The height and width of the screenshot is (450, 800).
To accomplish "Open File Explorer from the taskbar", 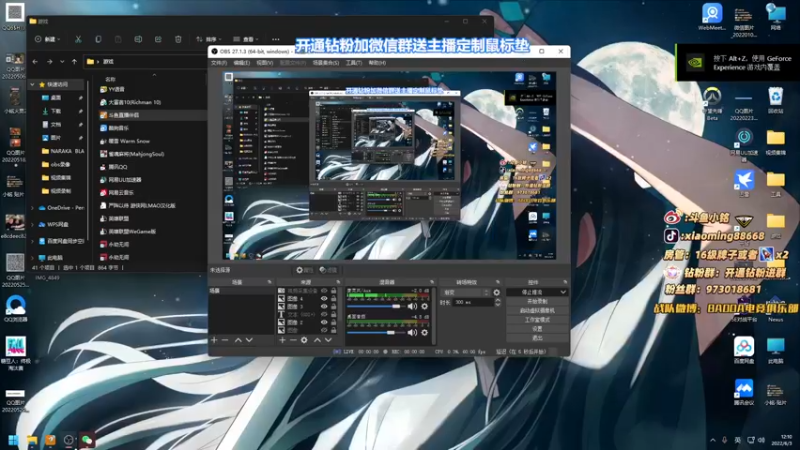I will coord(32,440).
